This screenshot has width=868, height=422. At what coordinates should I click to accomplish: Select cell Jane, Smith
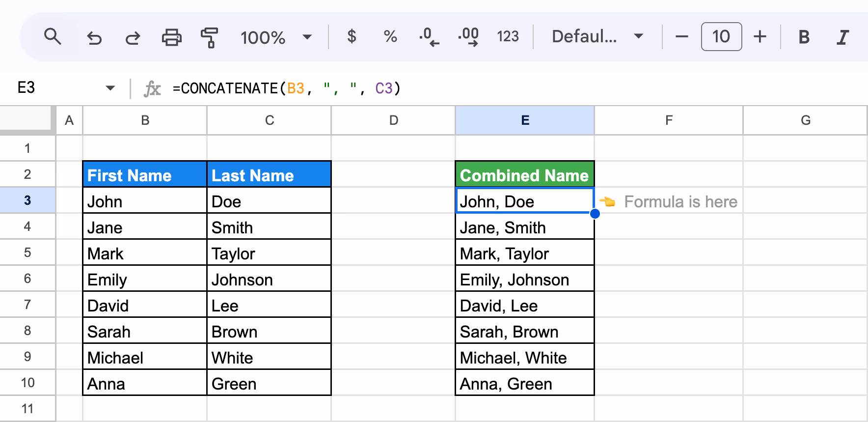tap(525, 226)
